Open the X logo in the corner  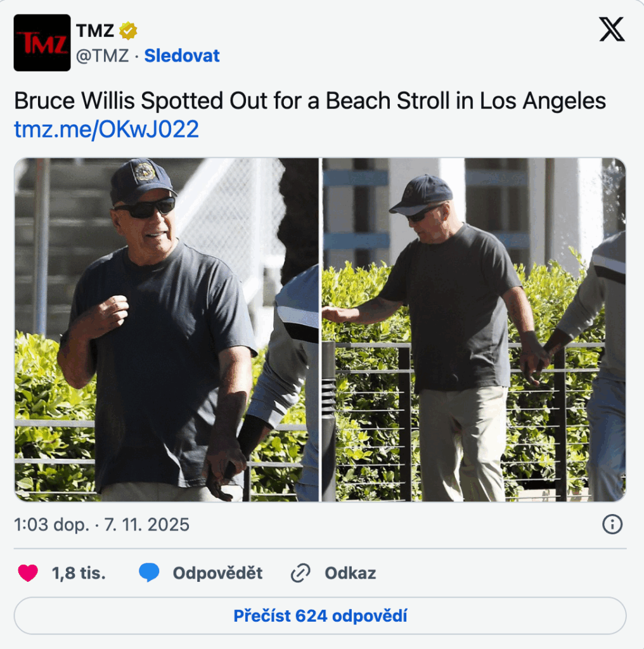click(612, 29)
